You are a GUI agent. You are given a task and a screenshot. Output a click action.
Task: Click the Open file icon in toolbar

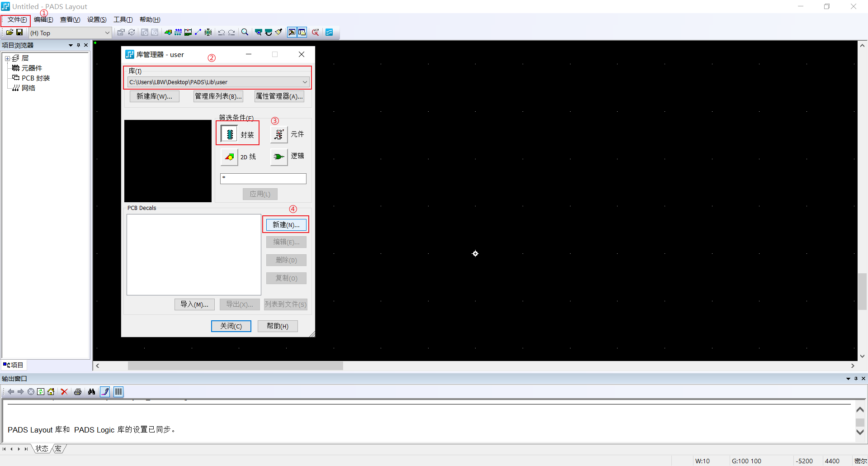(9, 32)
